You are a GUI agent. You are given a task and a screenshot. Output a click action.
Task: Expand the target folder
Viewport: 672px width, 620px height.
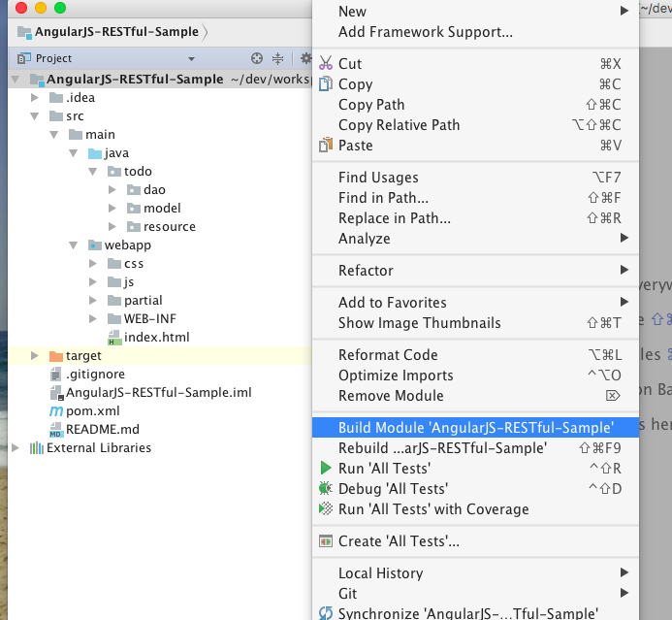click(35, 356)
